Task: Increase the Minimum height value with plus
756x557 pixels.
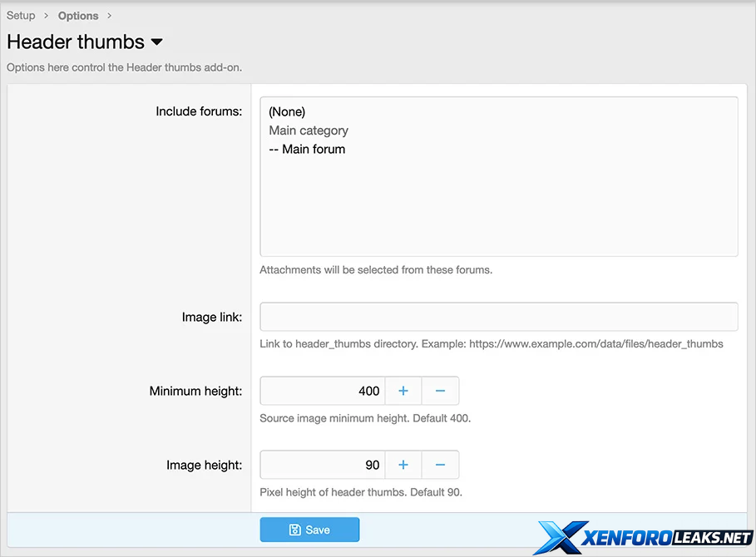Action: tap(403, 391)
